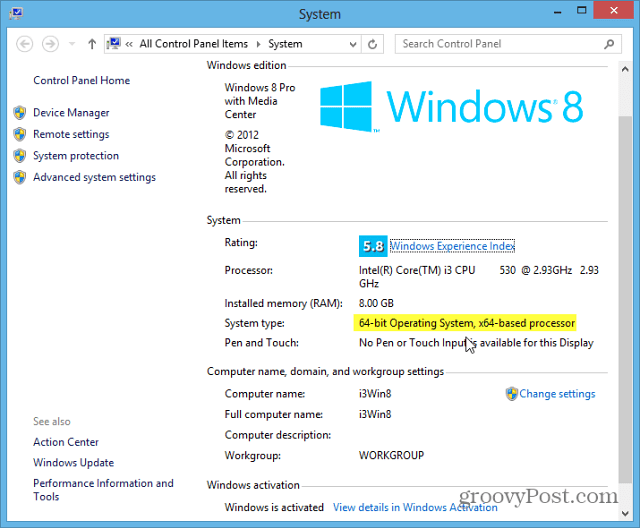This screenshot has height=528, width=640.
Task: Select All Control Panel Items breadcrumb
Action: tap(193, 44)
